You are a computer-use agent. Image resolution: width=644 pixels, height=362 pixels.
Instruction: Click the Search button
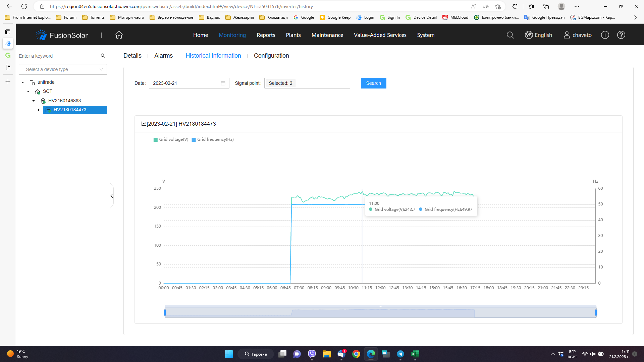point(373,83)
